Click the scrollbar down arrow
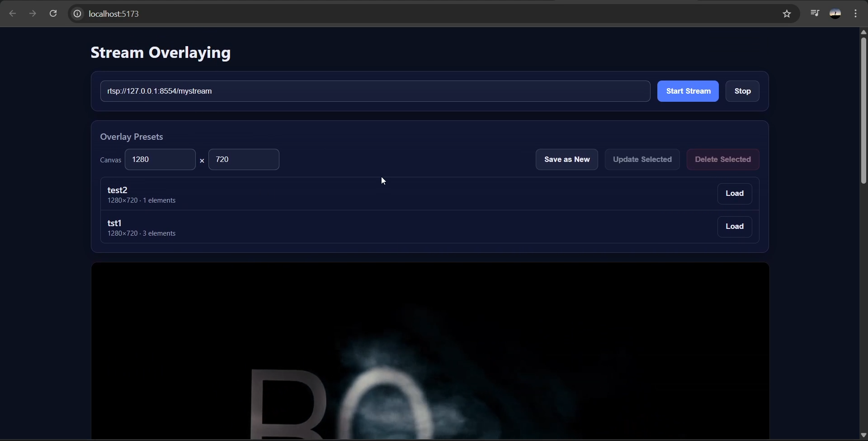 [863, 435]
